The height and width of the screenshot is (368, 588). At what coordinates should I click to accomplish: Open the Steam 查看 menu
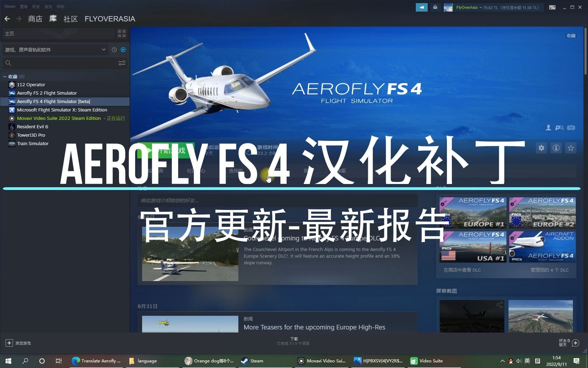point(23,6)
